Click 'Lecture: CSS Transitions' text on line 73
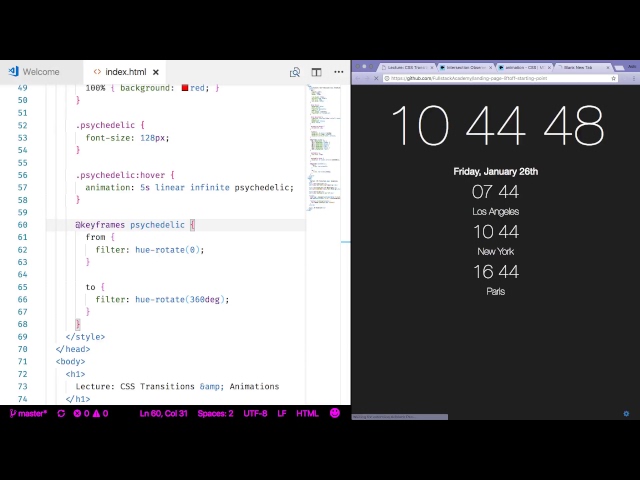 (135, 387)
